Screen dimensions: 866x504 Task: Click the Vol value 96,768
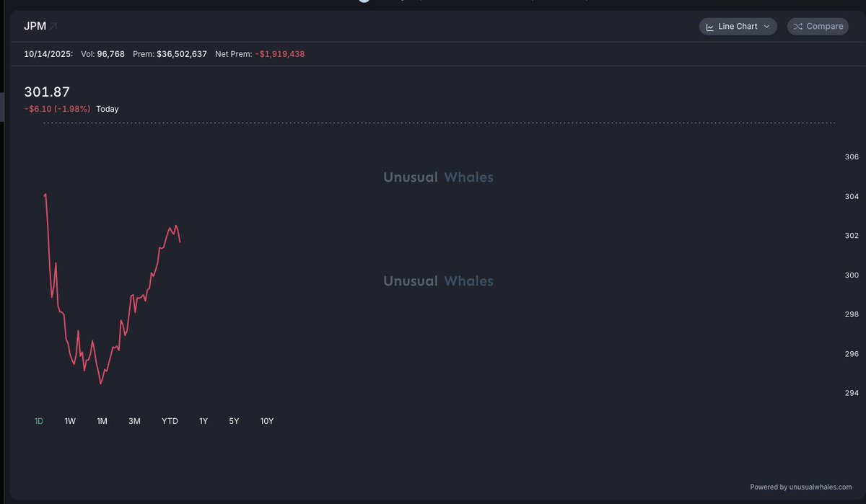110,54
